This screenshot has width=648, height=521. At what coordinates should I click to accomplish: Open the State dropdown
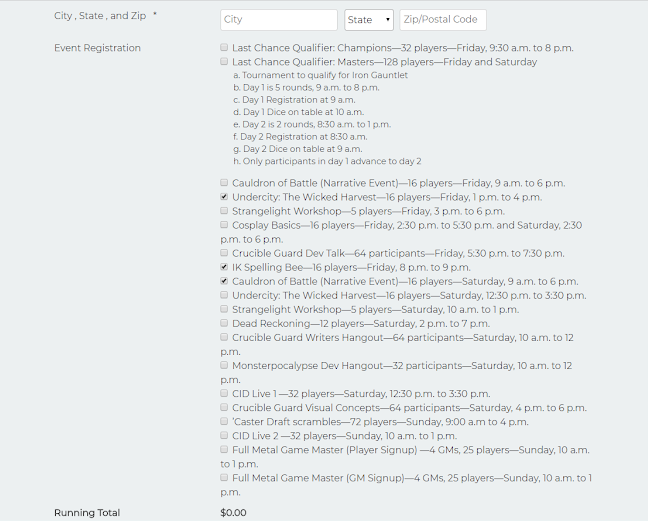[x=368, y=20]
